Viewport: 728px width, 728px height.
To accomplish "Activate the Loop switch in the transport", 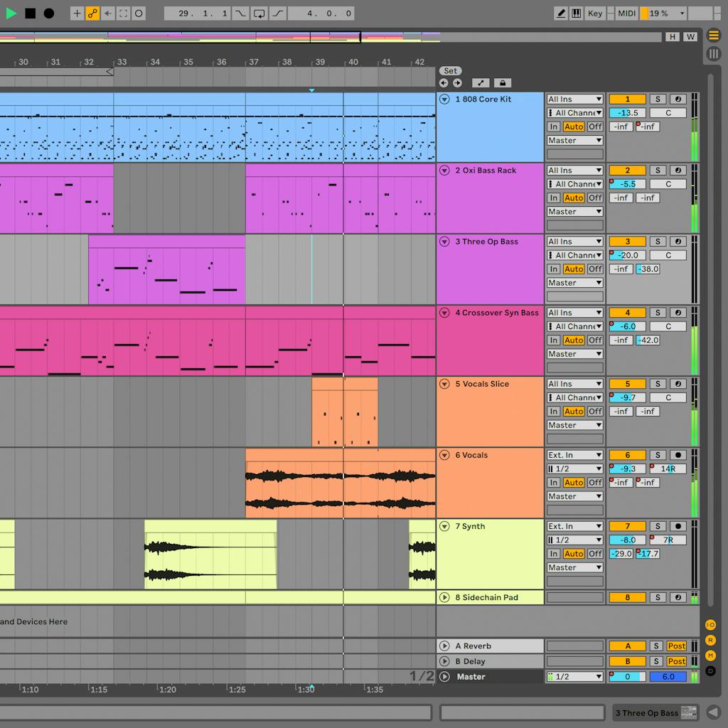I will (x=259, y=13).
